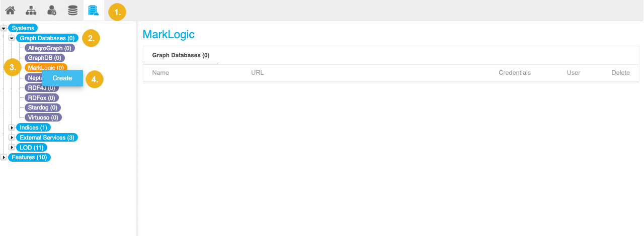Select RDFox (0) in the tree
644x236 pixels.
click(42, 98)
